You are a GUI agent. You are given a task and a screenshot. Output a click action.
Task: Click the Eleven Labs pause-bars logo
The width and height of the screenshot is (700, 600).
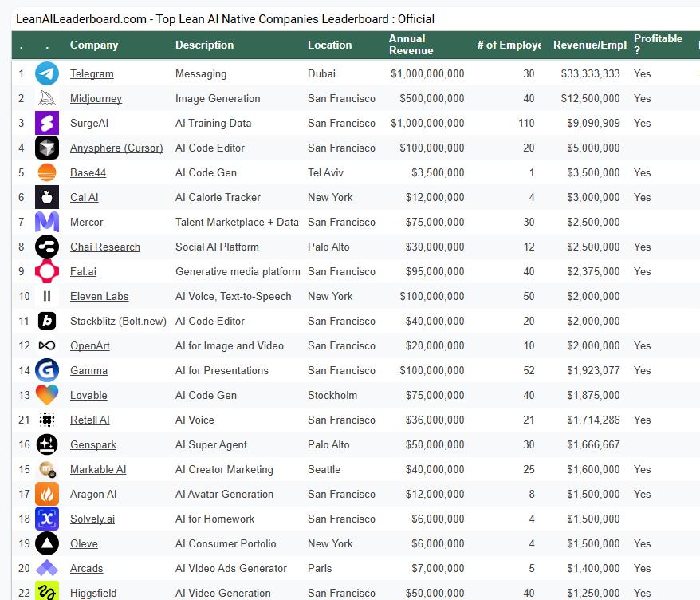[47, 296]
